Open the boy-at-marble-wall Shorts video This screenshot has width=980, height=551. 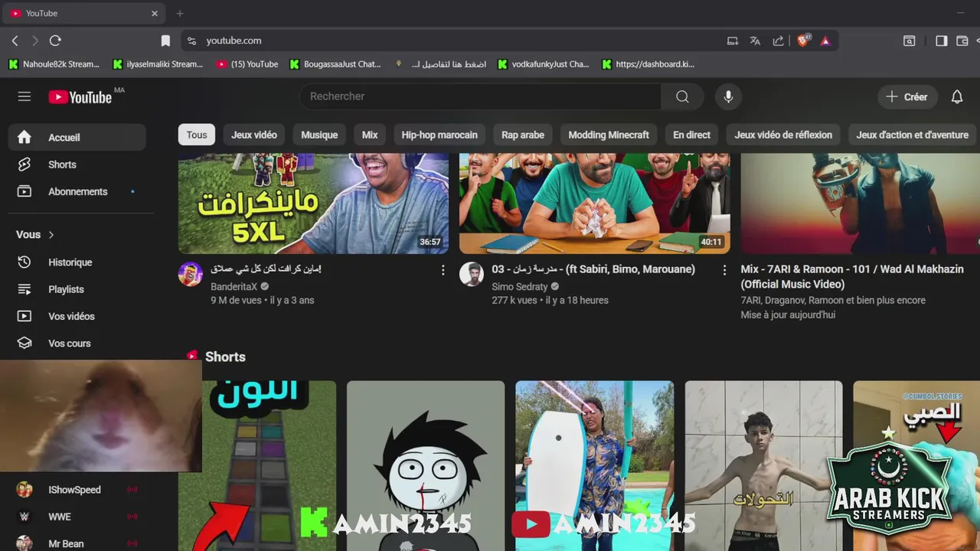[x=763, y=466]
